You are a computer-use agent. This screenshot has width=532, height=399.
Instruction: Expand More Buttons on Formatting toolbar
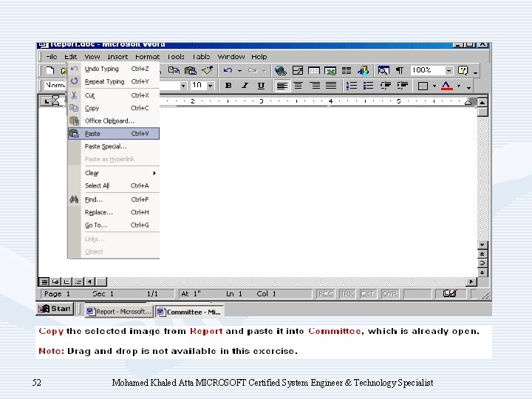point(469,87)
